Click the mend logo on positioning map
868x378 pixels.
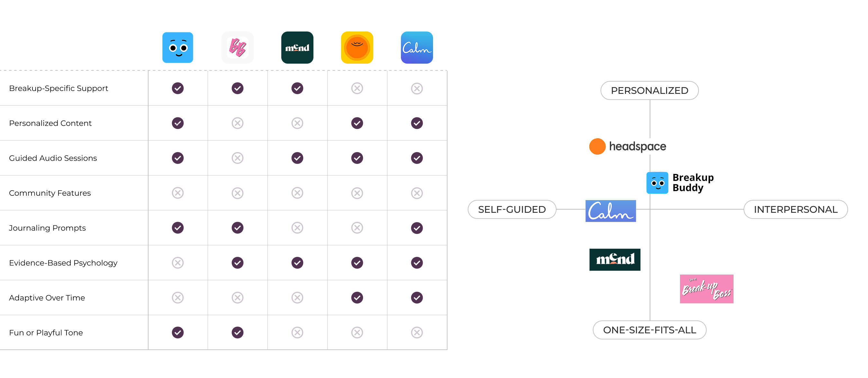[615, 259]
